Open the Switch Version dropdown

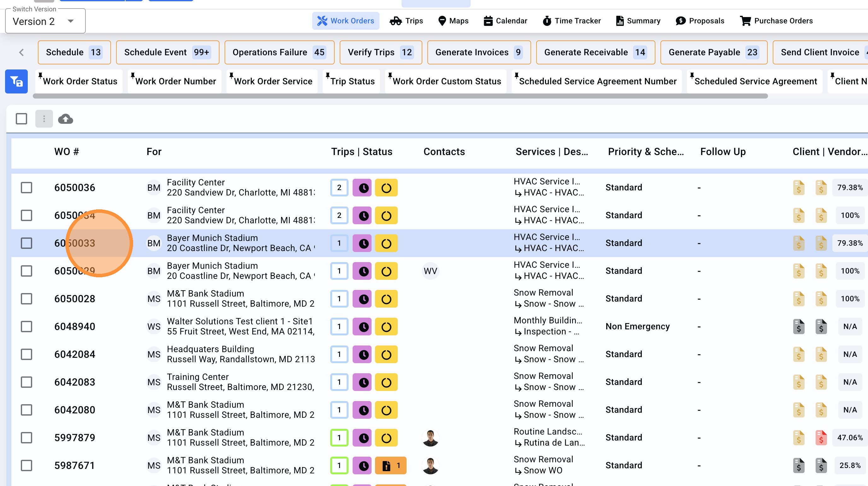coord(45,21)
